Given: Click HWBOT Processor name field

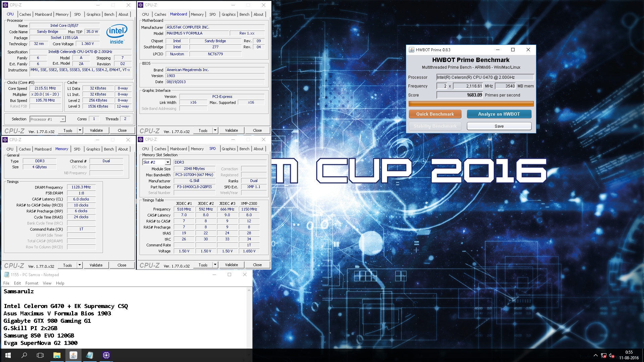Looking at the screenshot, I should (485, 77).
